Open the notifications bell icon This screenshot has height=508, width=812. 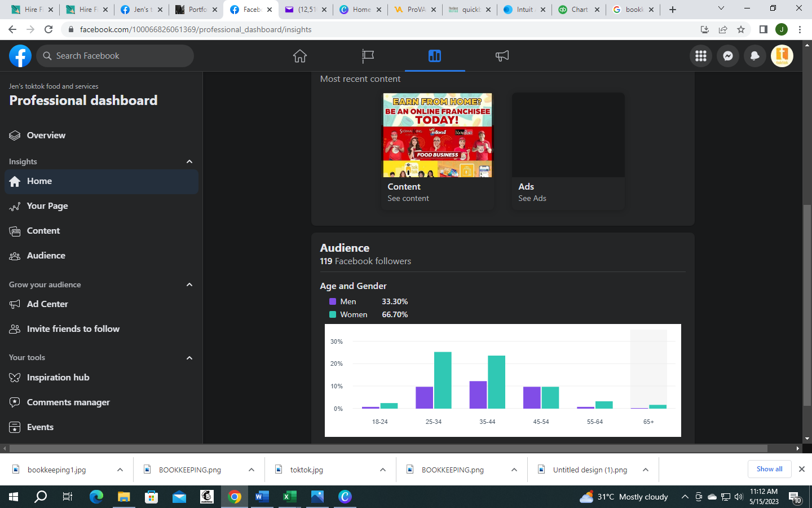pos(755,56)
